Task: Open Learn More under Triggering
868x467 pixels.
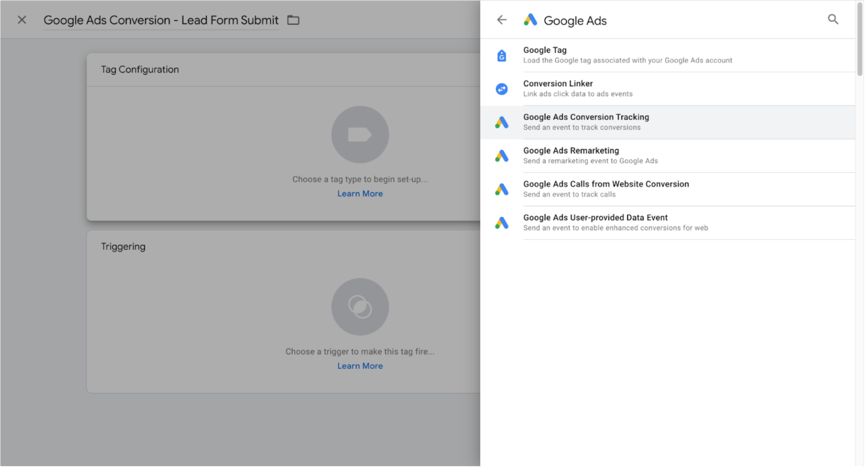Action: coord(360,366)
